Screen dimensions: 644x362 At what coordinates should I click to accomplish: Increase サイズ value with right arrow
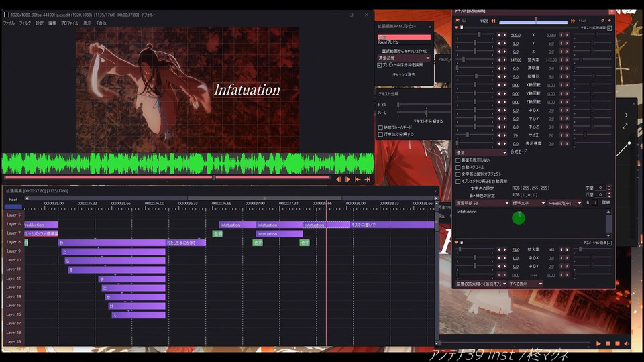[504, 135]
